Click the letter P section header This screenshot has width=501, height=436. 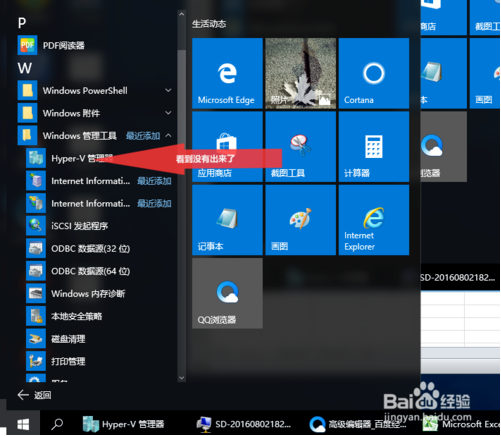22,23
